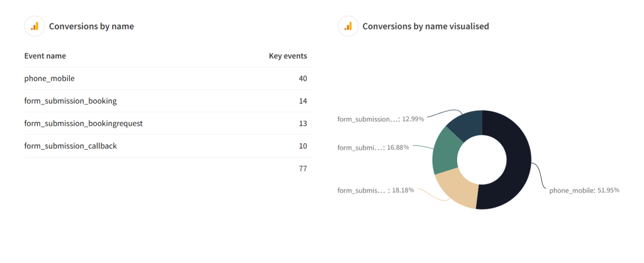Select the form_submission_bookingrequest row
Viewport: 644px width, 263px height.
click(x=168, y=123)
